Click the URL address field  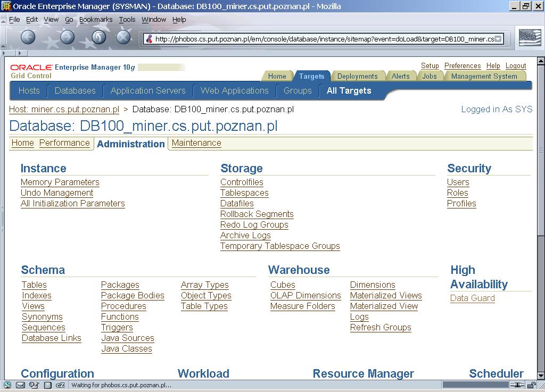click(324, 39)
